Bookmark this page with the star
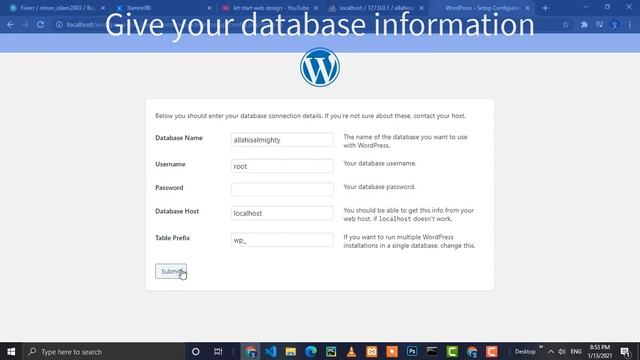 [x=565, y=24]
